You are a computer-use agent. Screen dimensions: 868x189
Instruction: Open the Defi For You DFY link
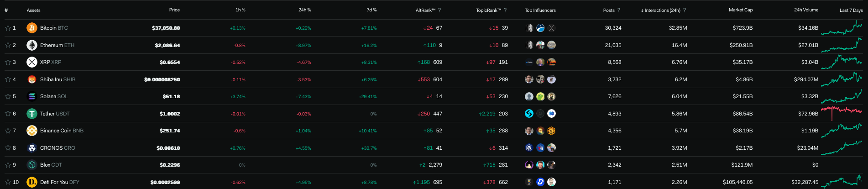pos(59,182)
